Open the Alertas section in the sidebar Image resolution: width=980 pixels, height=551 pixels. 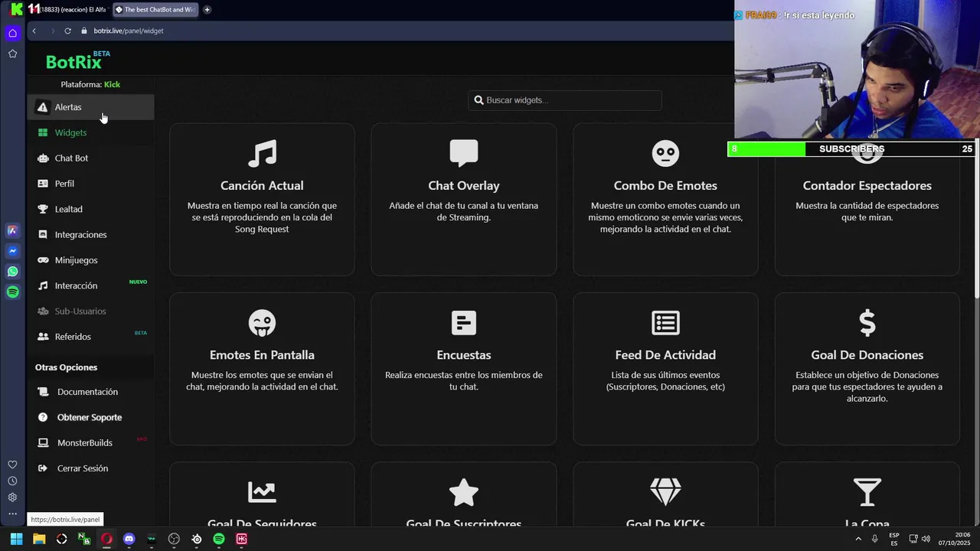[91, 107]
